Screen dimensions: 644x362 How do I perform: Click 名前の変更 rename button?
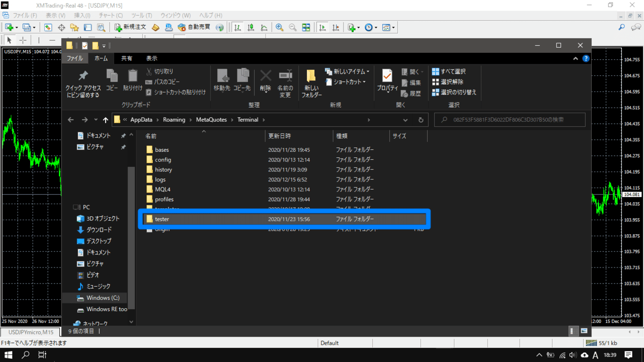[x=285, y=84]
